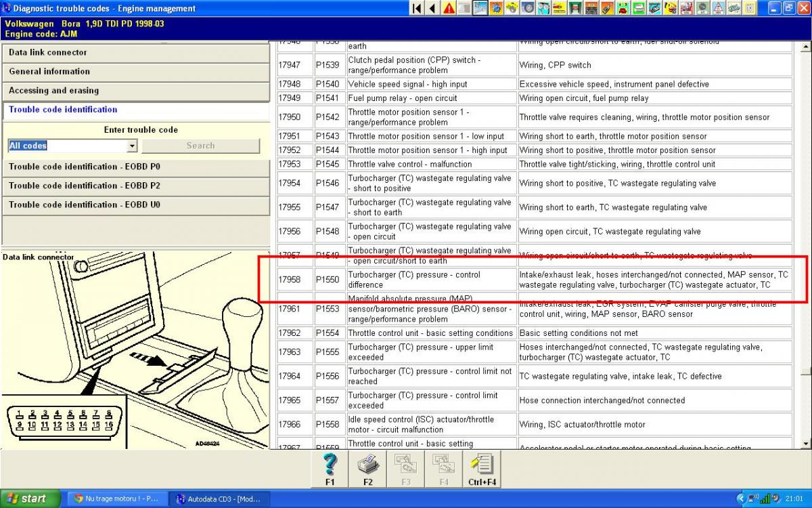Open the All codes dropdown arrow
Viewport: 812px width, 508px height.
coord(131,146)
